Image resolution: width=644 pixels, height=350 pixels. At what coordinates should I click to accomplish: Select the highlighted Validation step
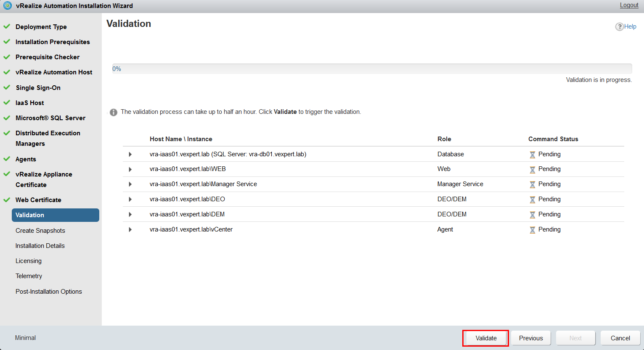click(56, 215)
